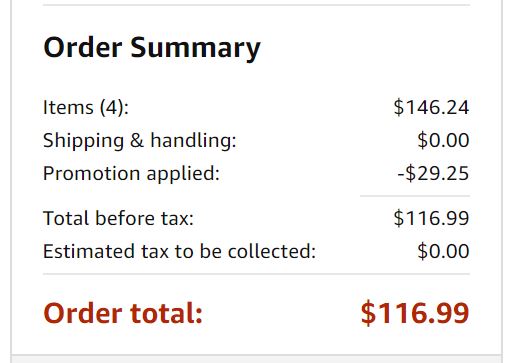Click the $146.24 items amount
The image size is (508, 363).
click(x=431, y=107)
